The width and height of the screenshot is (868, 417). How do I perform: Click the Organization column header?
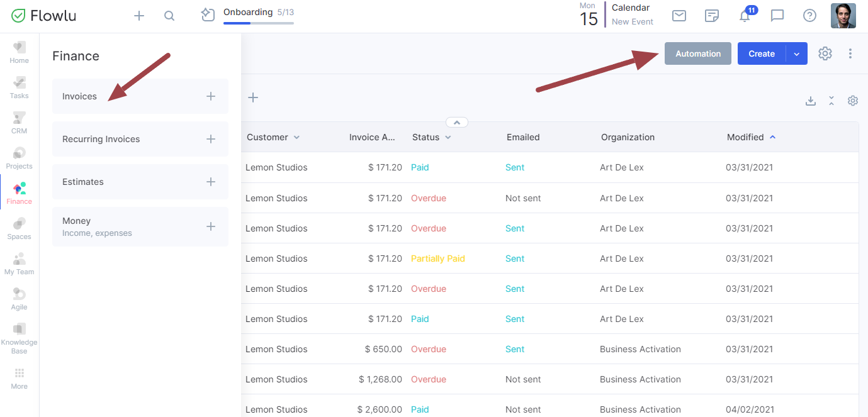coord(628,137)
